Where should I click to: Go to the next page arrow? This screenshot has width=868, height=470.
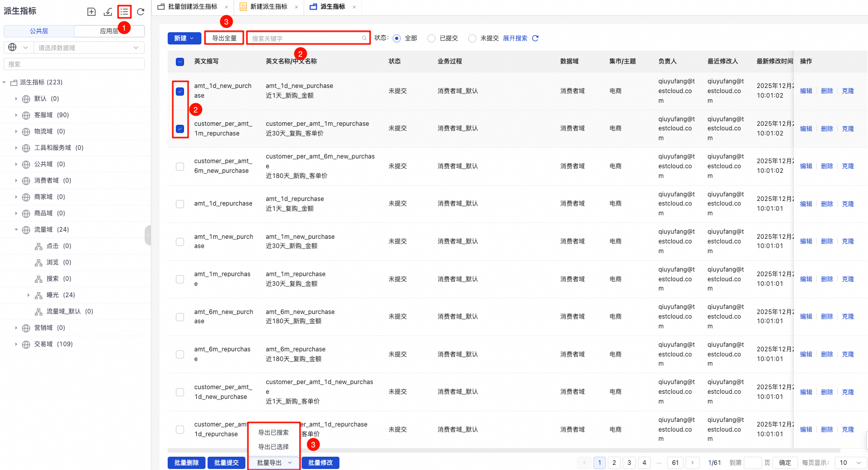coord(693,463)
